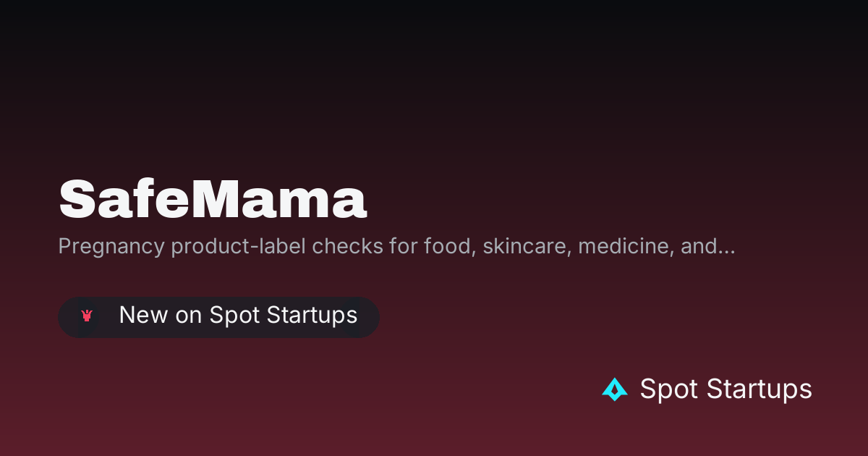Click the Spot Startups brand name text
868x456 pixels.
tap(726, 389)
